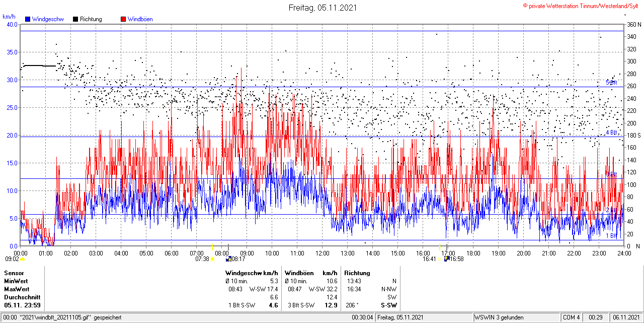The width and height of the screenshot is (644, 323).
Task: Click the 00:29 status field
Action: 596,317
